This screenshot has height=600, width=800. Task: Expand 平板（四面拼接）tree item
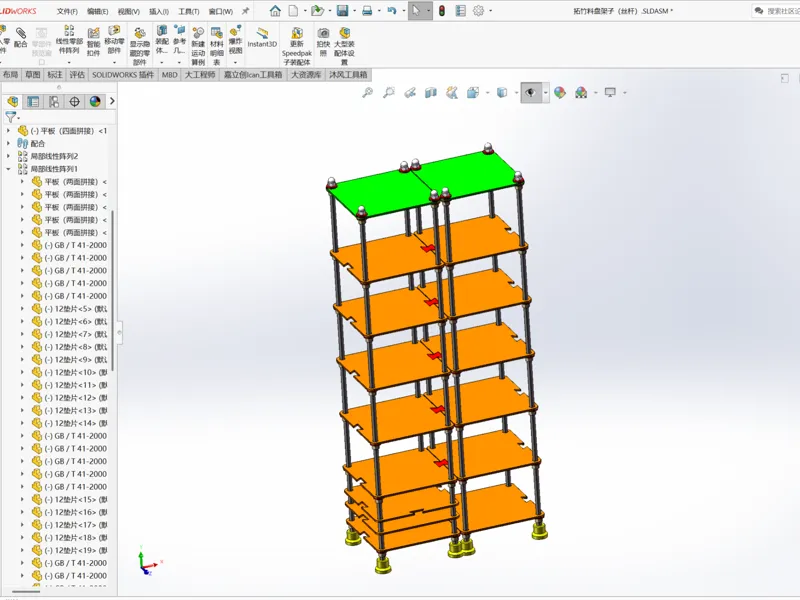(x=8, y=131)
